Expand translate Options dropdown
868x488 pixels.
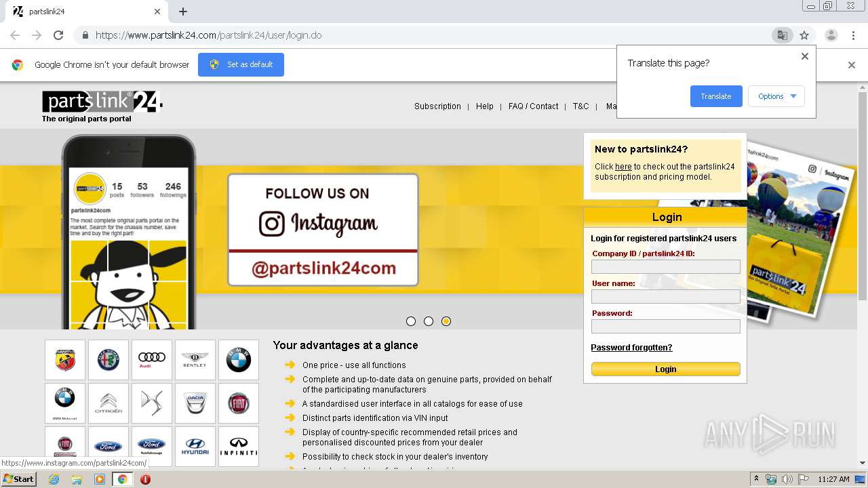pos(776,96)
